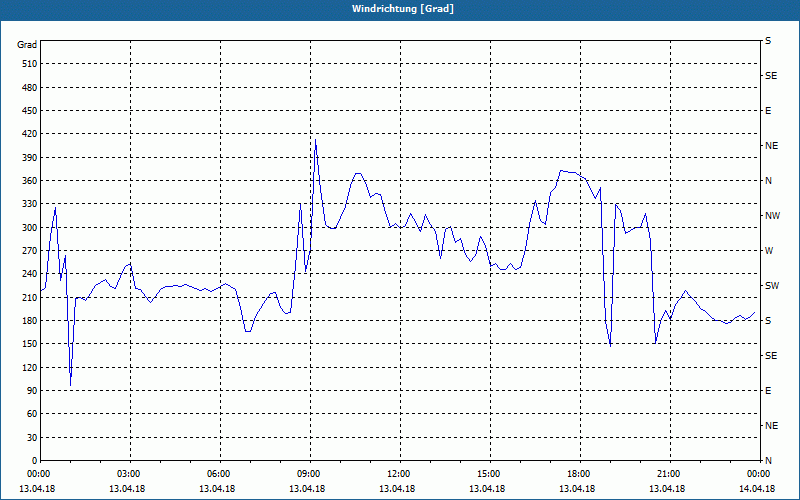
Task: Select the x-axis time label 12:00
Action: tap(400, 473)
